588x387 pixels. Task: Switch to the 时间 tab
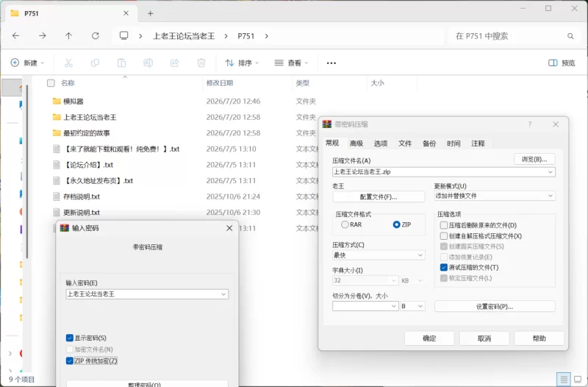[453, 143]
